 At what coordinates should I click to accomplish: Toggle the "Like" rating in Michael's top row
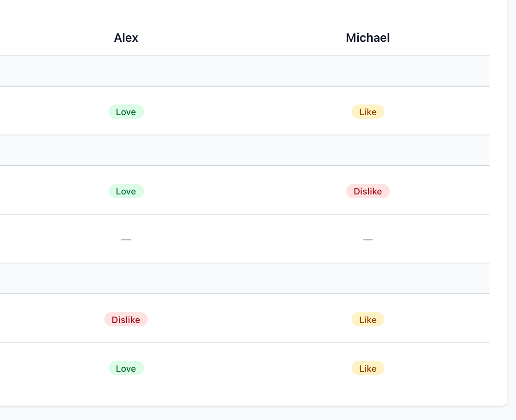click(368, 111)
